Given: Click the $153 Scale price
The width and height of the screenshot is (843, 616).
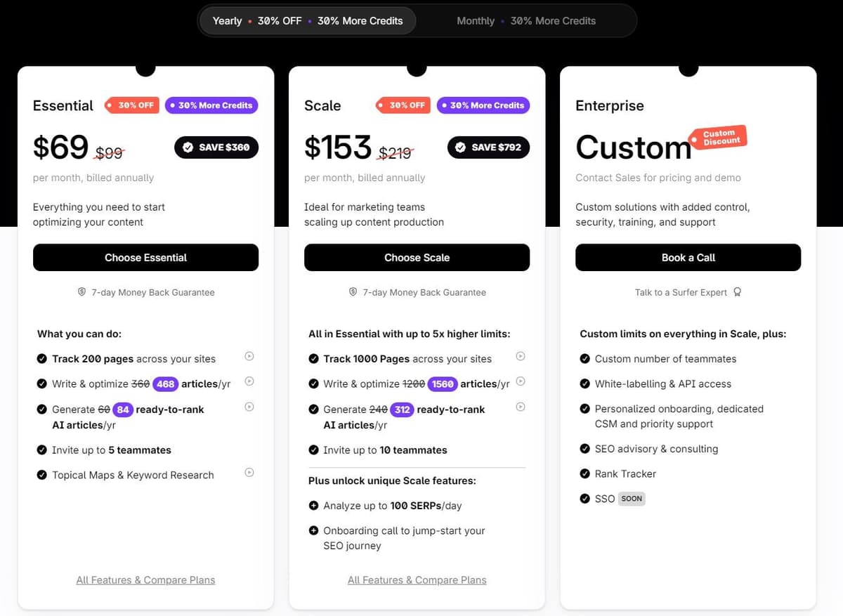Looking at the screenshot, I should tap(338, 148).
